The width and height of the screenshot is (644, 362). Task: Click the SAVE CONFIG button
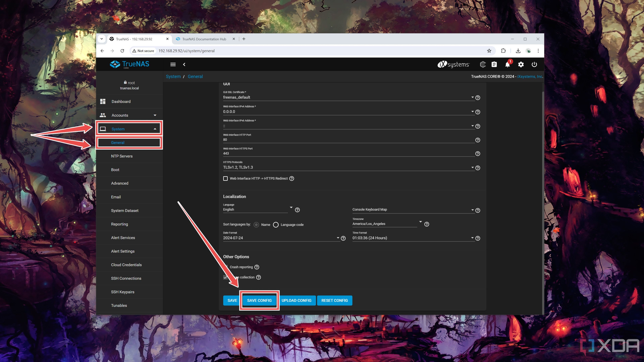tap(259, 300)
